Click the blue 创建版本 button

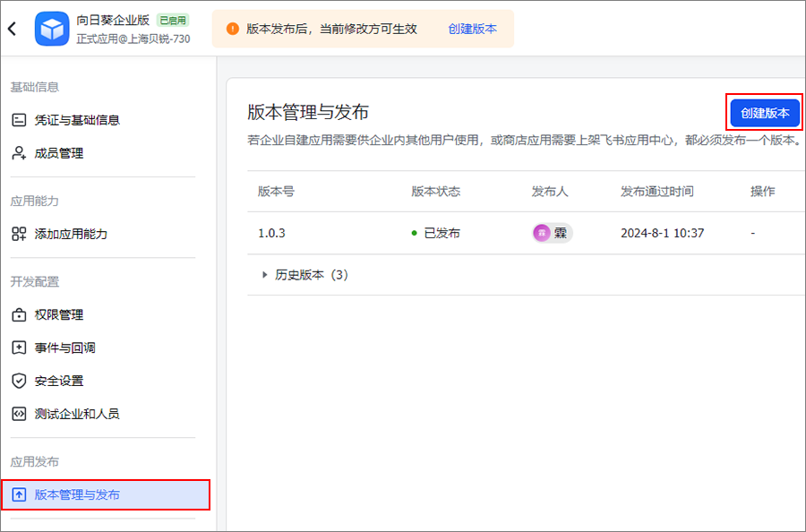[x=765, y=113]
